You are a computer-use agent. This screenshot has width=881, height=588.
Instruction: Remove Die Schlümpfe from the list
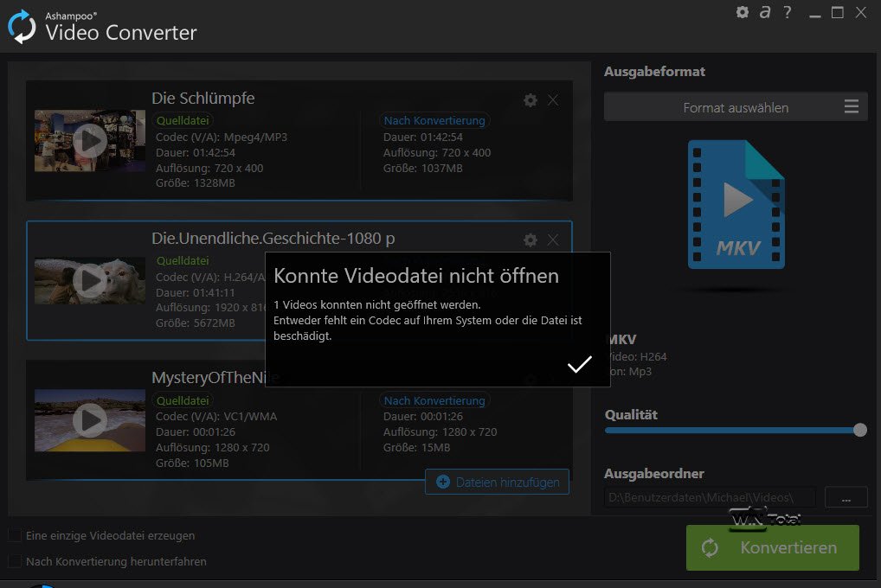[x=553, y=100]
